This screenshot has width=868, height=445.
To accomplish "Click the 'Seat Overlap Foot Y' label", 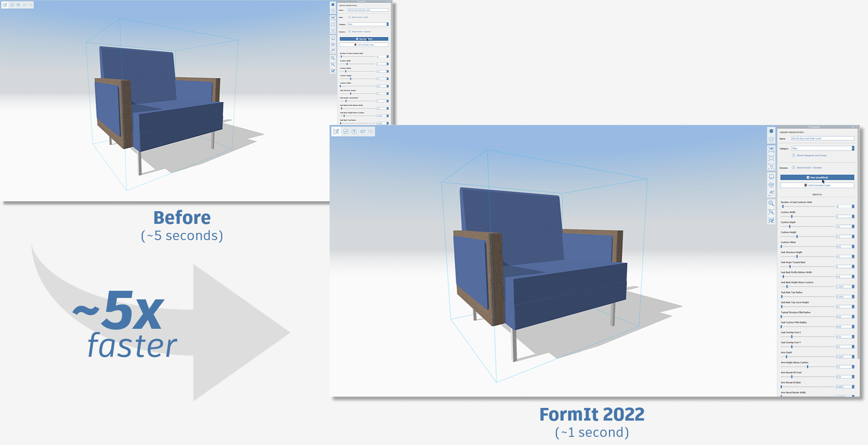I will (x=791, y=342).
